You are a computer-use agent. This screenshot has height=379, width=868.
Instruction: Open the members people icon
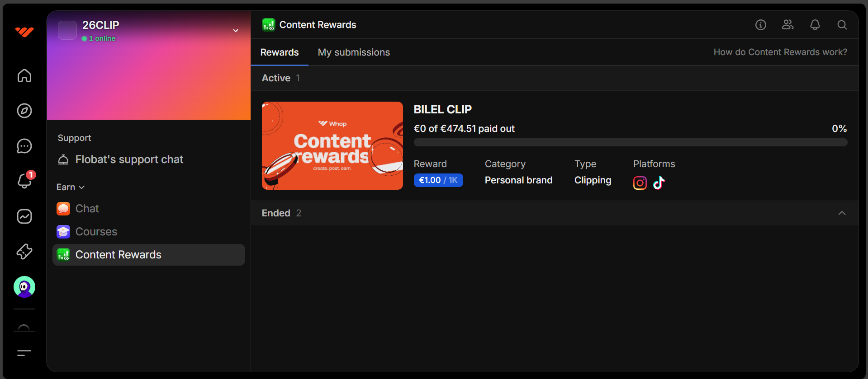pyautogui.click(x=788, y=25)
